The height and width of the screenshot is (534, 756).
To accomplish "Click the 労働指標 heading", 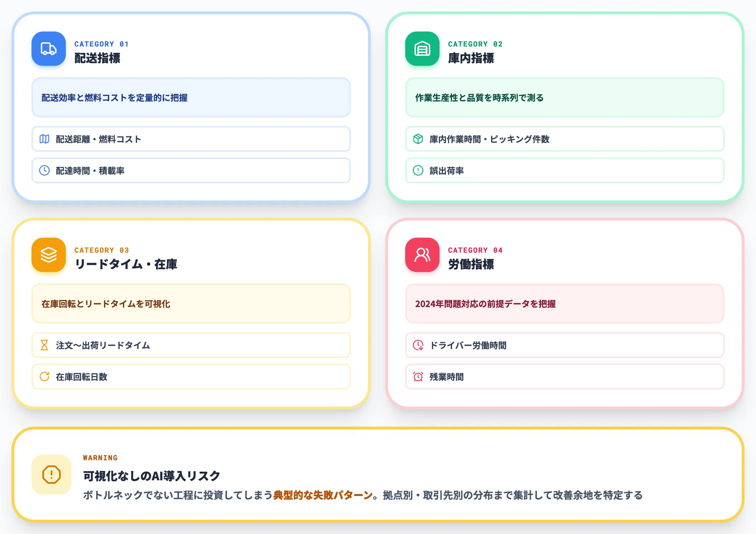I will [x=471, y=264].
